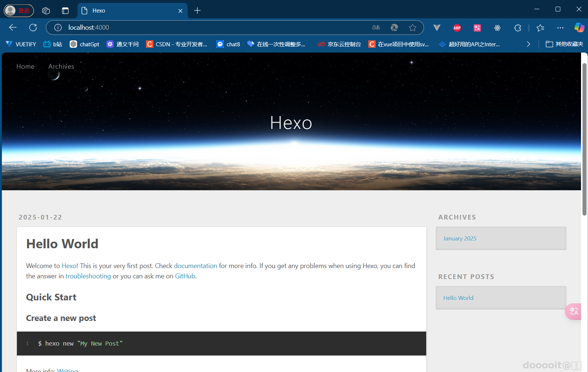Screen dimensions: 588x372
Task: Click the floating pink translate button
Action: [573, 311]
